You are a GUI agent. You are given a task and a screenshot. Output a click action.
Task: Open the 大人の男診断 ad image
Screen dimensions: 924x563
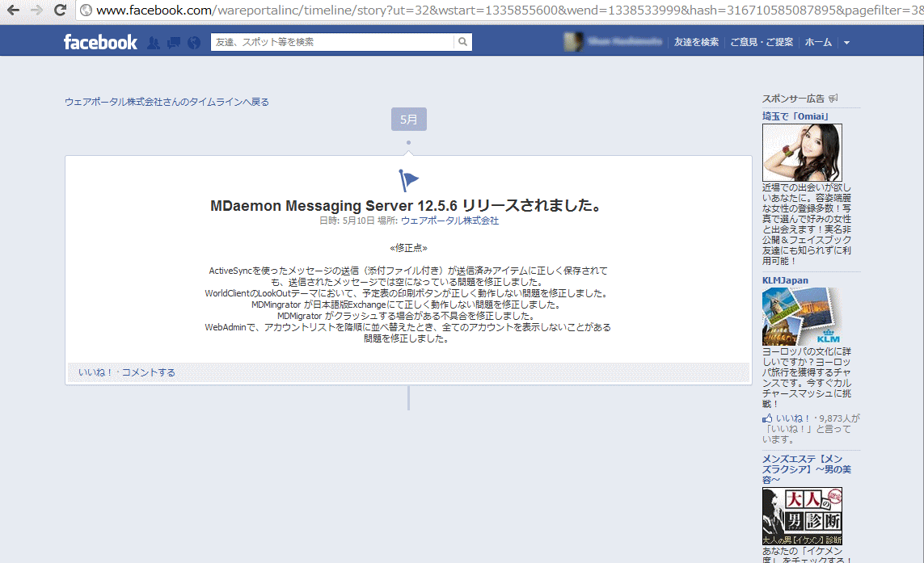pyautogui.click(x=802, y=516)
